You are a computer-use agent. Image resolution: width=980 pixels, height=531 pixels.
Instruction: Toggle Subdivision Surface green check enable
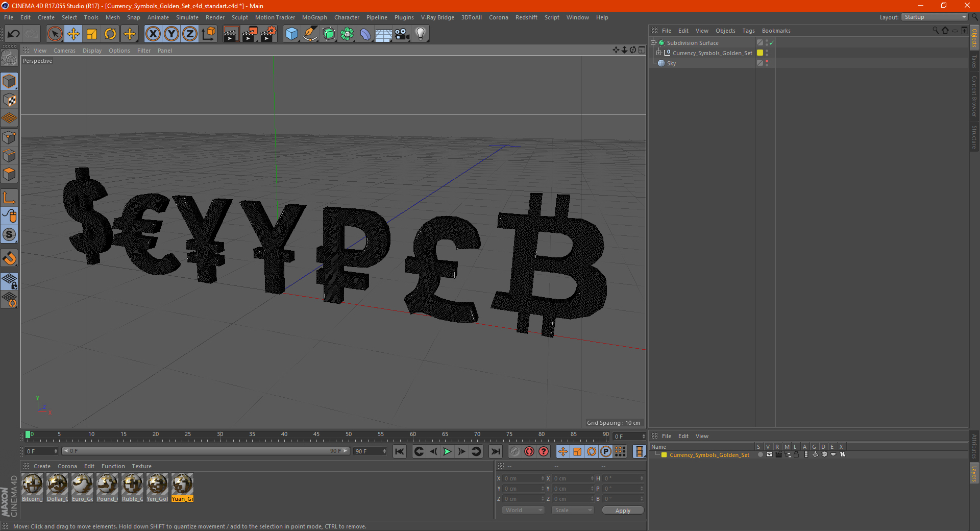coord(772,43)
